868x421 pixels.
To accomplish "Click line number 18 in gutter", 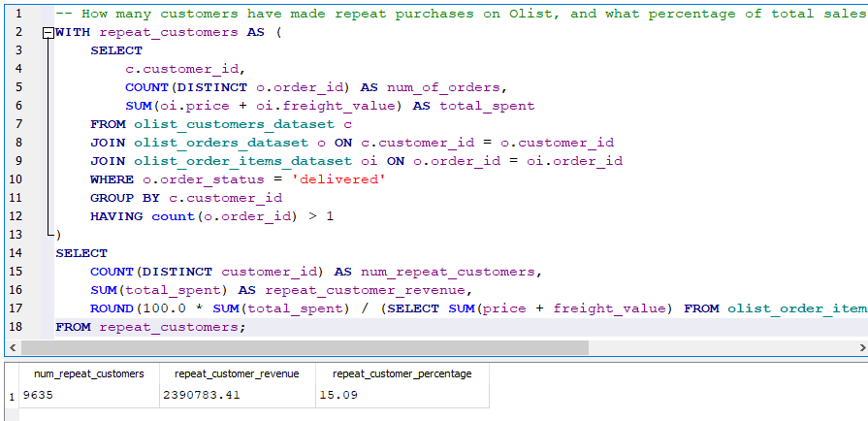I will coord(16,327).
